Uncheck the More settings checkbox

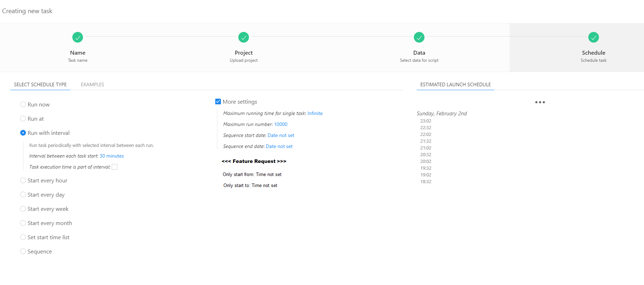(x=218, y=102)
